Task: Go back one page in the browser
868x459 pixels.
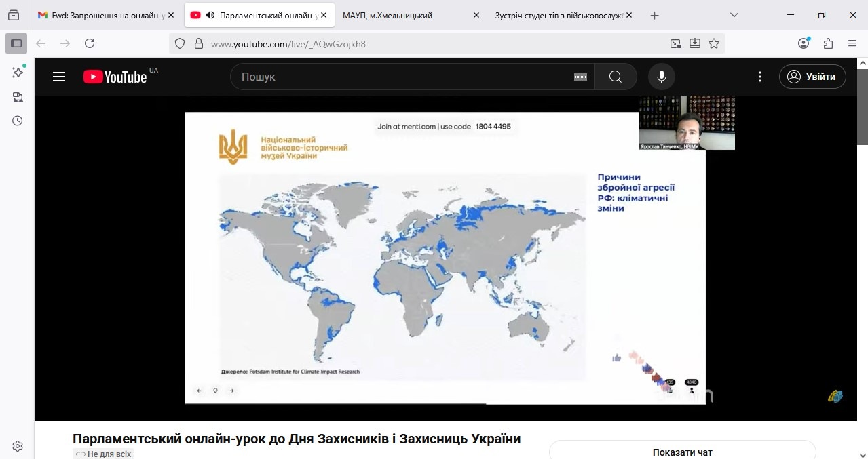Action: pyautogui.click(x=41, y=43)
